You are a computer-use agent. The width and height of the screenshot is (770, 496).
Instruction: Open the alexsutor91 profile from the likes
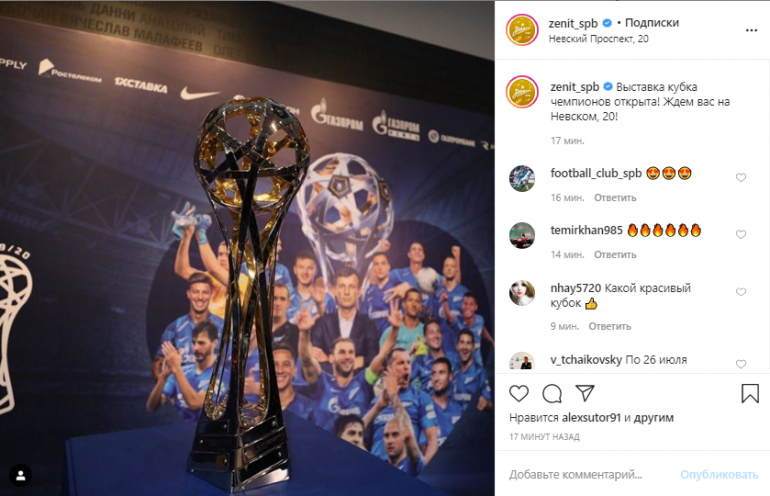(x=591, y=418)
